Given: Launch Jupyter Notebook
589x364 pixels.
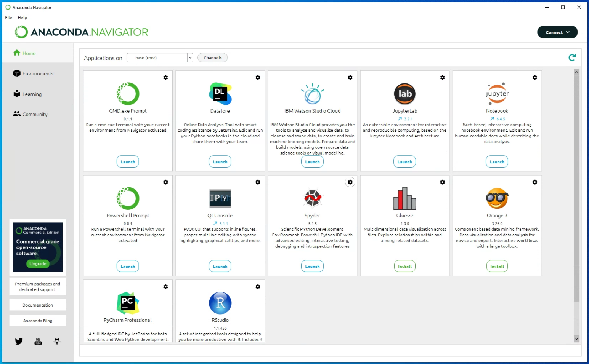Looking at the screenshot, I should [x=497, y=162].
